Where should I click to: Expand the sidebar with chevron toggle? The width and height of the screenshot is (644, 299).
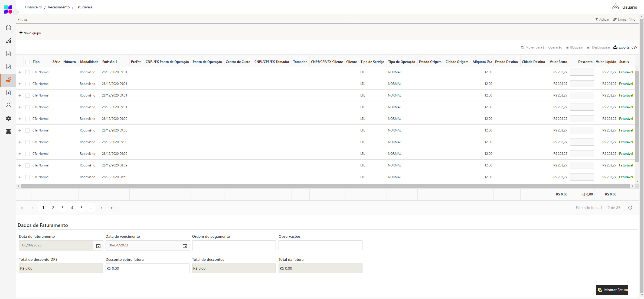pos(16,12)
